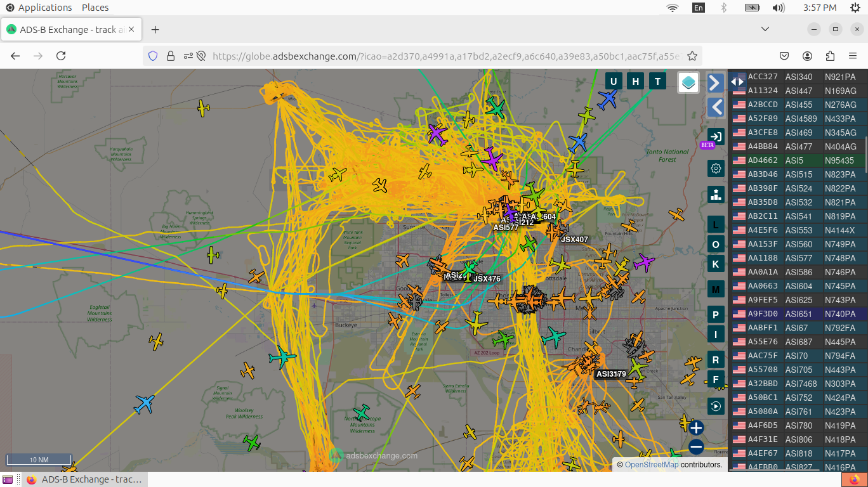The height and width of the screenshot is (487, 868).
Task: Select the JSX476 aircraft label on map
Action: [487, 279]
